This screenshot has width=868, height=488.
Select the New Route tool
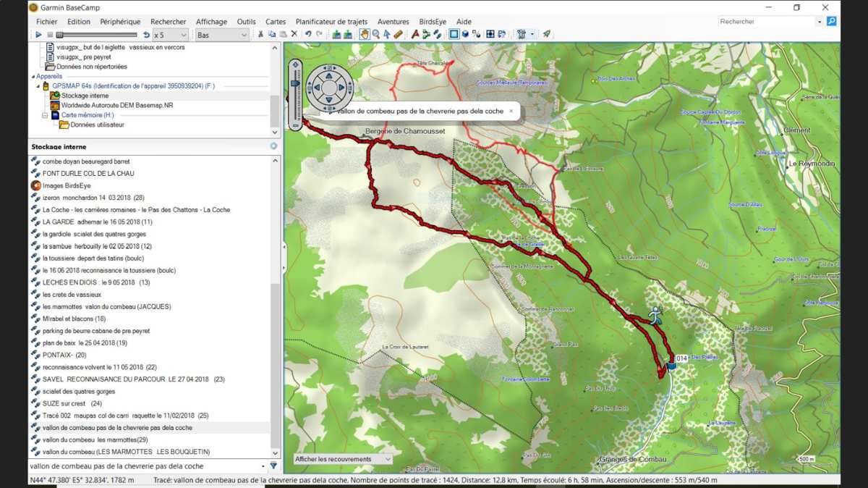(x=426, y=34)
